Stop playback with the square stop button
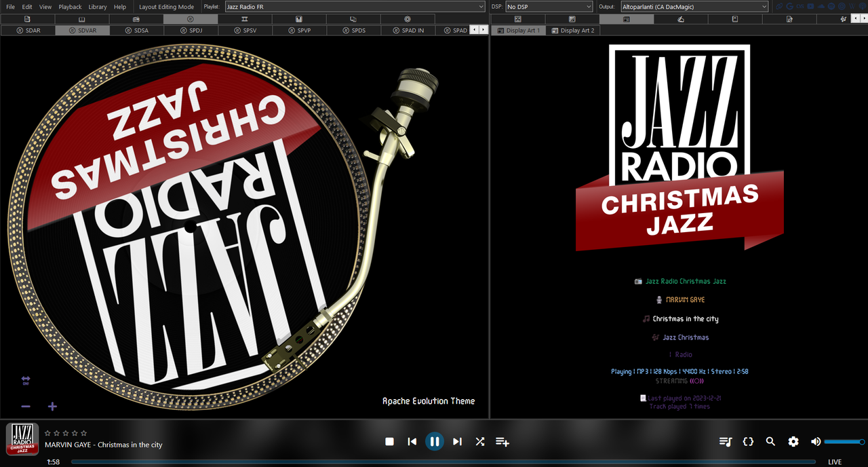Screen dimensions: 868x467 pos(389,442)
